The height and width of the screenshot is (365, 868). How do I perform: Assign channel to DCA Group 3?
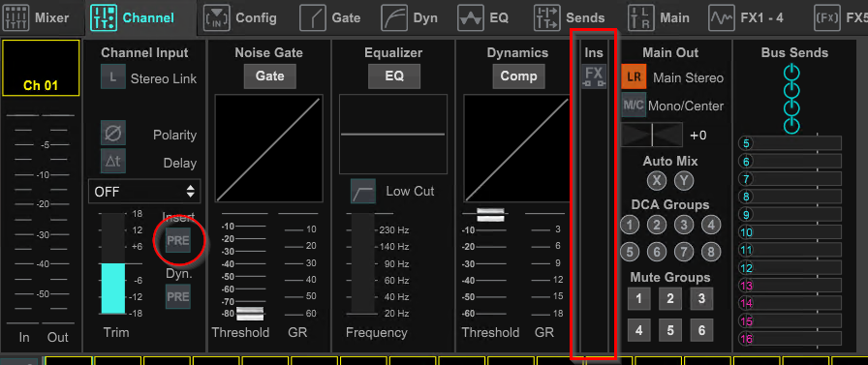click(684, 225)
